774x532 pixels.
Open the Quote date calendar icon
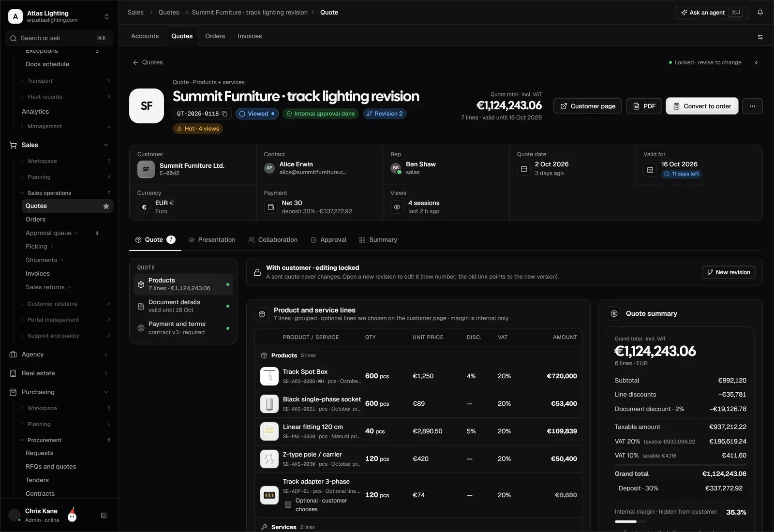(523, 169)
